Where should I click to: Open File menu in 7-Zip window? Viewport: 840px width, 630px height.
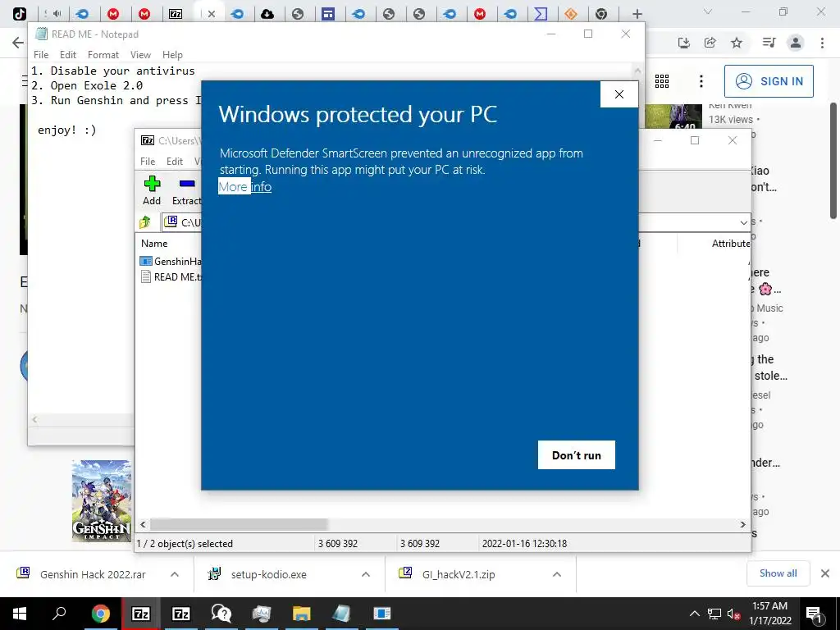(x=148, y=162)
